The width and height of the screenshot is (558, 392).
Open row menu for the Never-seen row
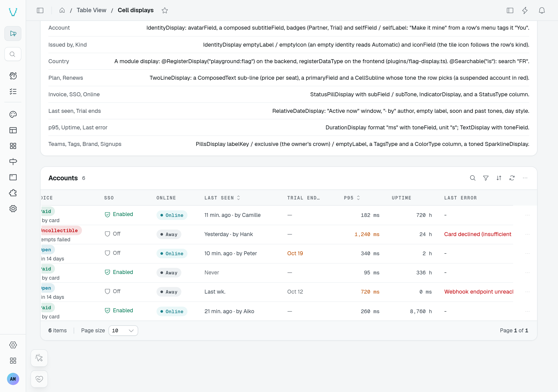(x=527, y=273)
